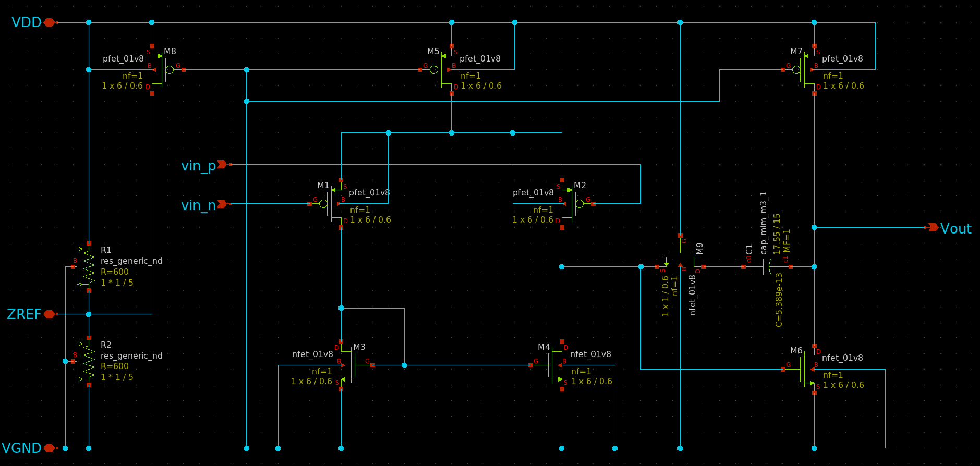The height and width of the screenshot is (466, 980).
Task: Click the R=600 value of R1
Action: pyautogui.click(x=115, y=272)
